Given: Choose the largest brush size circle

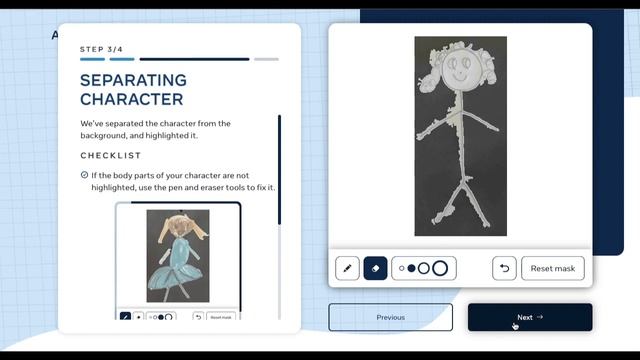Looking at the screenshot, I should click(440, 268).
